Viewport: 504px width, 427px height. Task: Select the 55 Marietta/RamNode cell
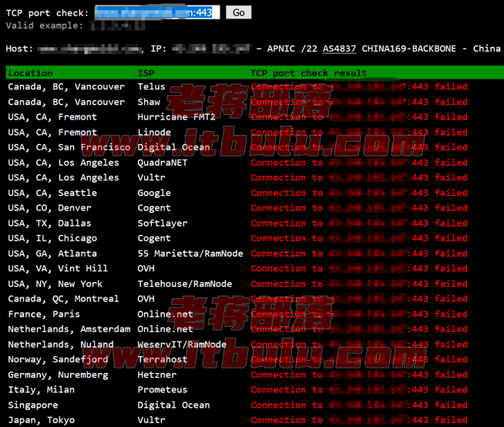click(190, 254)
